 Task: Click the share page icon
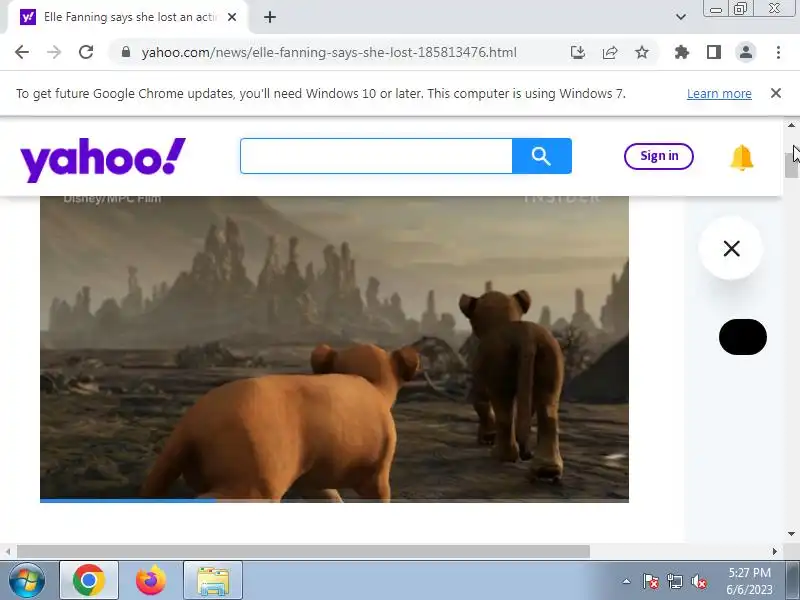tap(610, 52)
